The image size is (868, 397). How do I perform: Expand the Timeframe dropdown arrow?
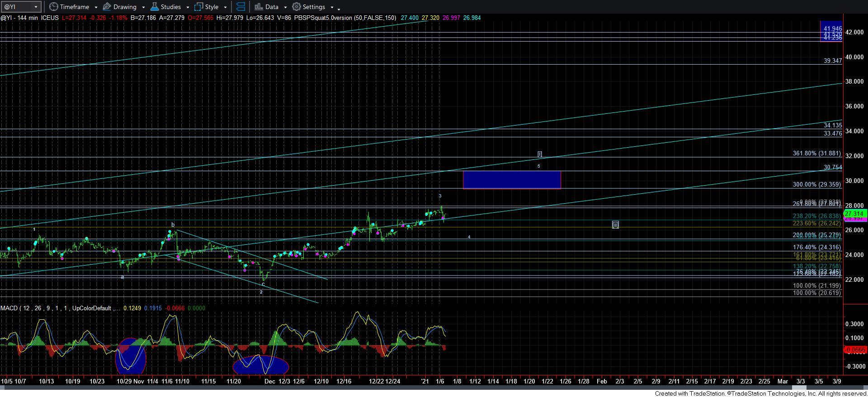(x=96, y=7)
